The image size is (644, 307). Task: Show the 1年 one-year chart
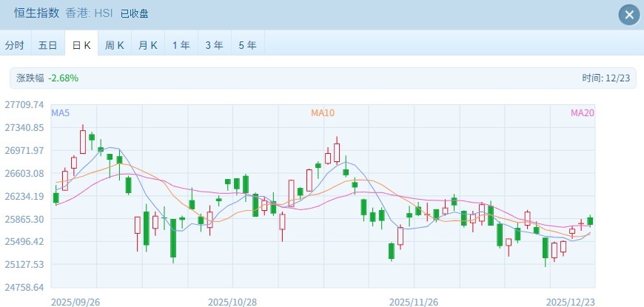coord(181,45)
